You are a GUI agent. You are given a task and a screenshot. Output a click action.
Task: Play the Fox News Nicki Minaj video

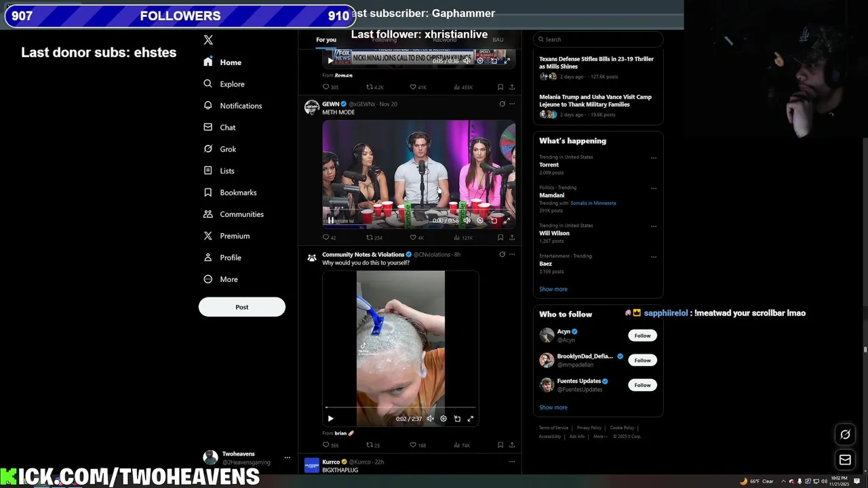click(x=330, y=60)
